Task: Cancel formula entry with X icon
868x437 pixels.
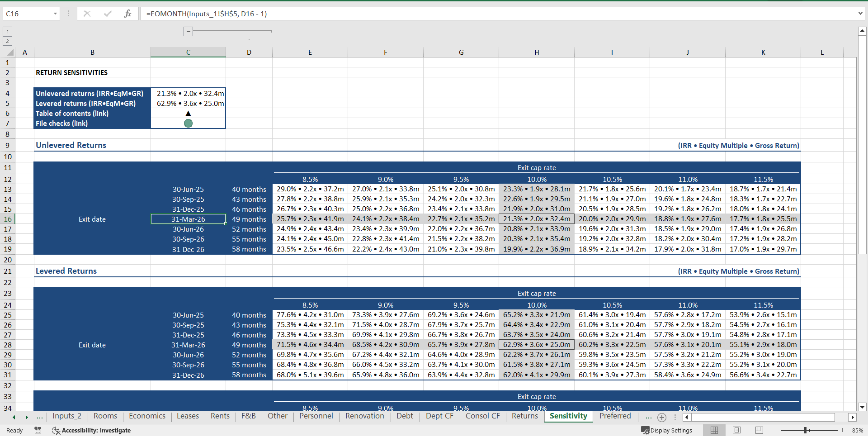Action: 87,14
